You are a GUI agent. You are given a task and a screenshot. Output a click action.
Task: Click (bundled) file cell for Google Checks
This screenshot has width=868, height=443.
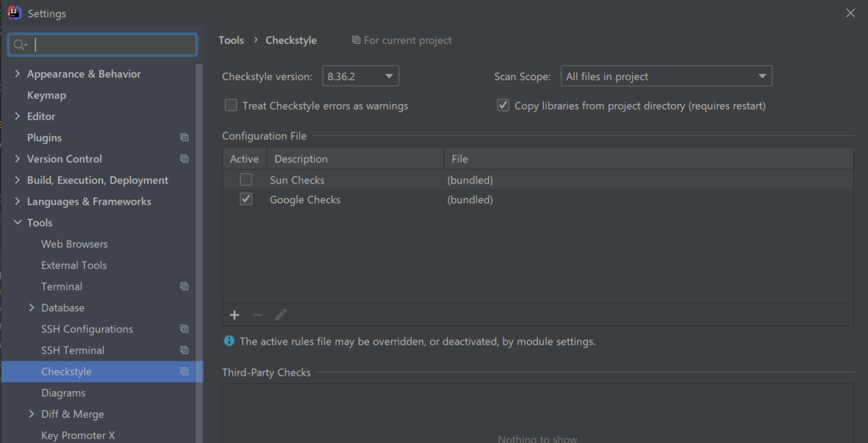[470, 199]
